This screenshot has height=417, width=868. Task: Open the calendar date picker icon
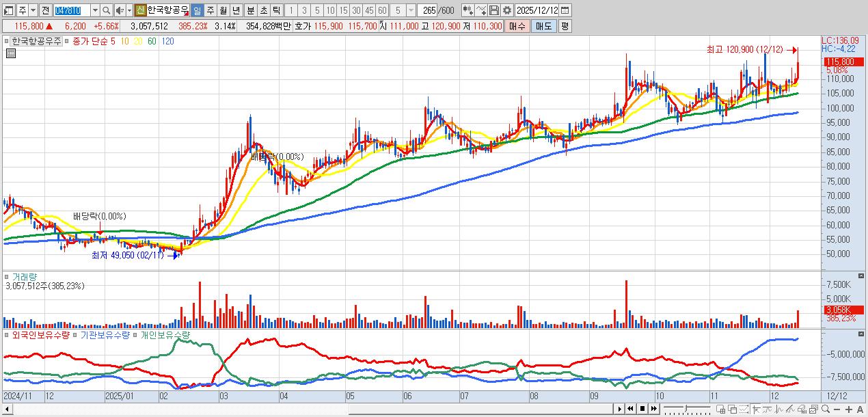pyautogui.click(x=565, y=10)
